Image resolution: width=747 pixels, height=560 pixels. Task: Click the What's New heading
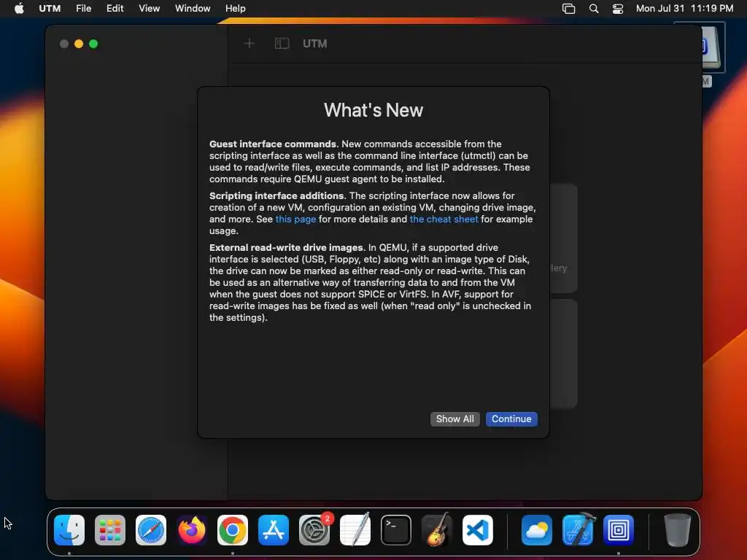[373, 110]
